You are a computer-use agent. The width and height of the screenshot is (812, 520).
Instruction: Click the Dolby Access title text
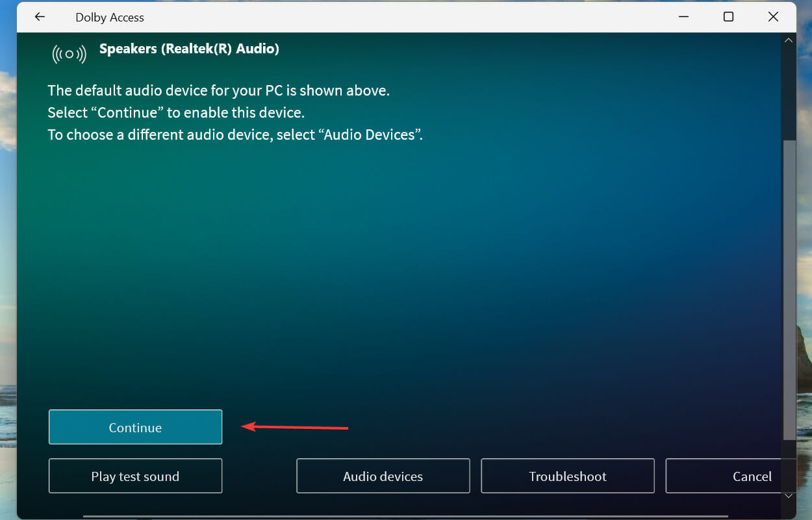click(x=110, y=18)
